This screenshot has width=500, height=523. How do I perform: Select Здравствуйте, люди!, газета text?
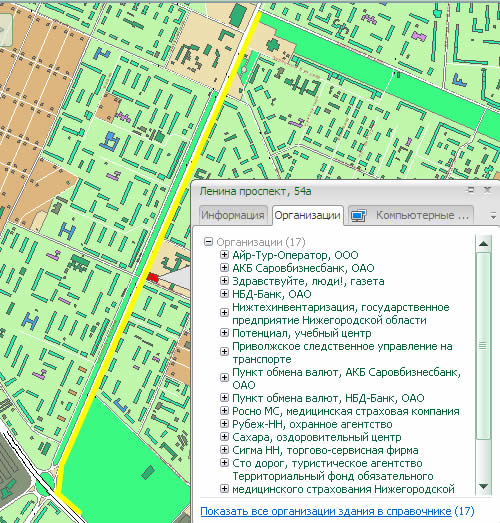point(308,281)
